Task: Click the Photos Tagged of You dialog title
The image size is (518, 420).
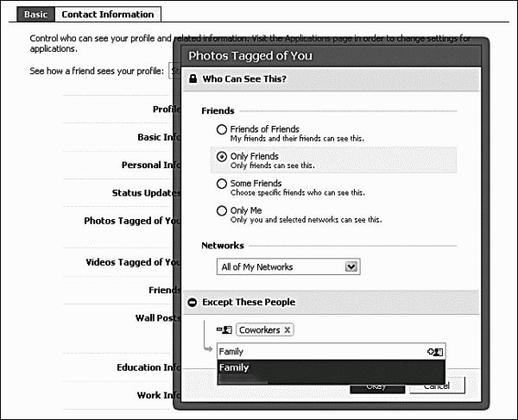Action: (250, 56)
